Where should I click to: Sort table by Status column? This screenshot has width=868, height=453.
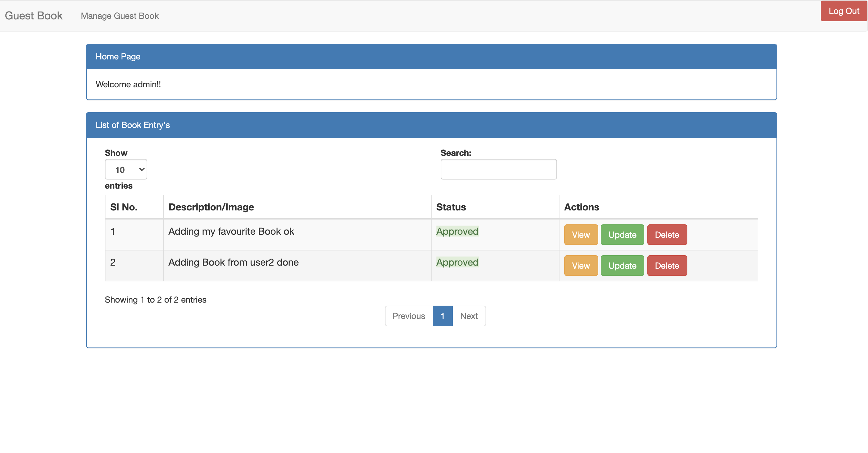coord(451,207)
